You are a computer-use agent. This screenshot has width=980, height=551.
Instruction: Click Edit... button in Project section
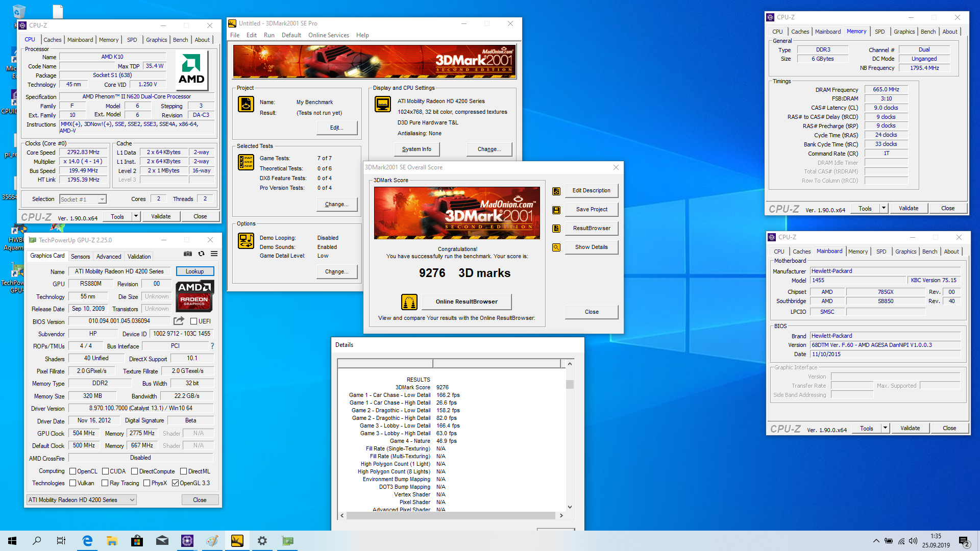coord(336,128)
